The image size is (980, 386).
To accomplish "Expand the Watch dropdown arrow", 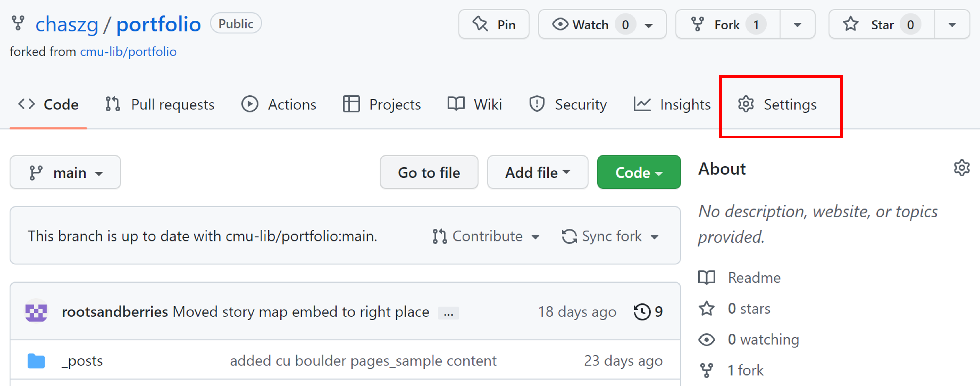I will (x=649, y=25).
